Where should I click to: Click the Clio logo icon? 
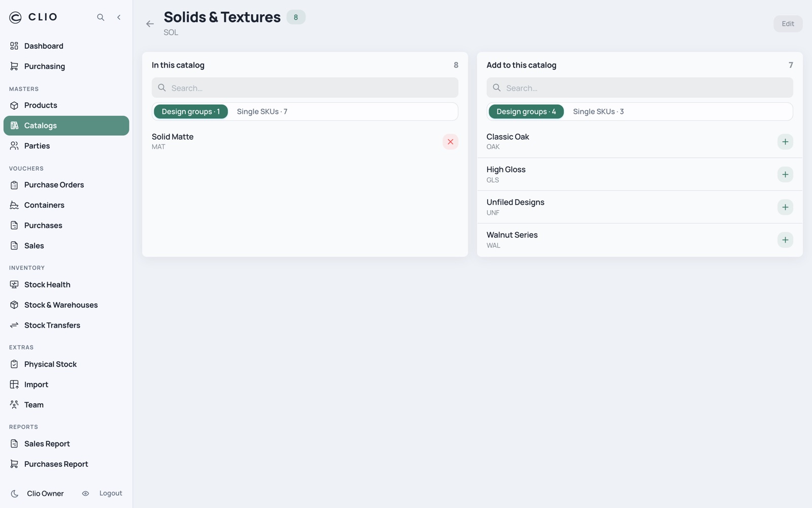coord(15,17)
